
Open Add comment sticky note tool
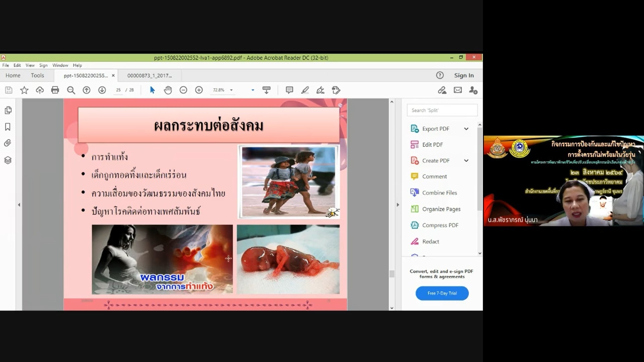click(x=289, y=90)
